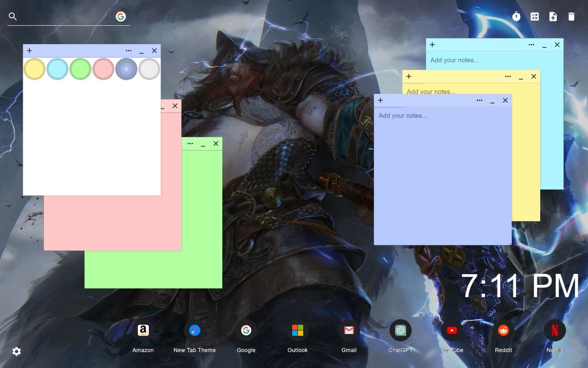Click the "7:11 PM" clock display

(520, 286)
